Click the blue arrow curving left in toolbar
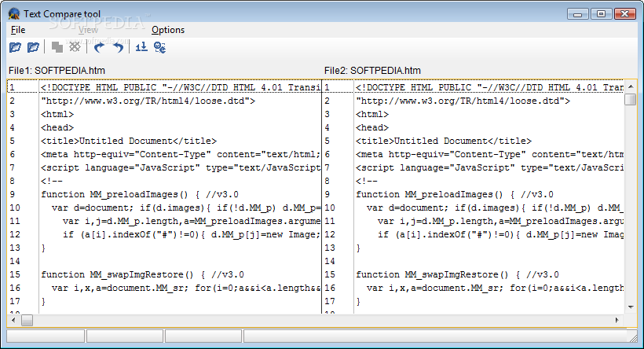The height and width of the screenshot is (349, 644). 118,47
